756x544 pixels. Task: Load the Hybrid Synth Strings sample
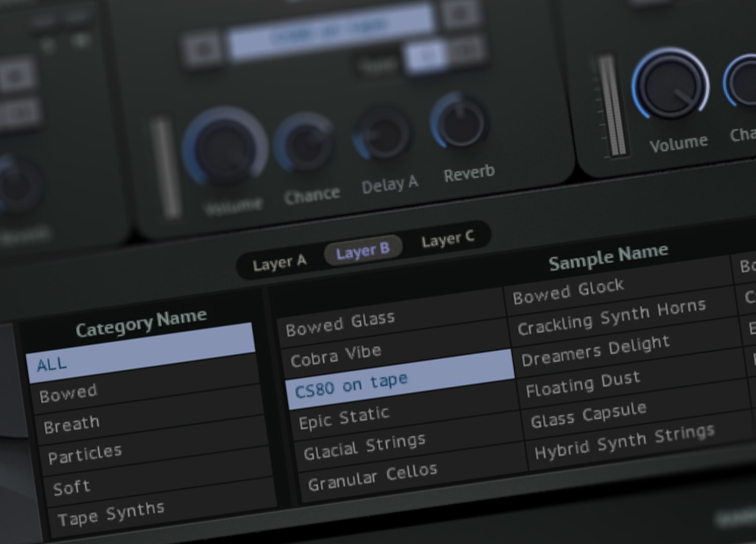pyautogui.click(x=641, y=440)
